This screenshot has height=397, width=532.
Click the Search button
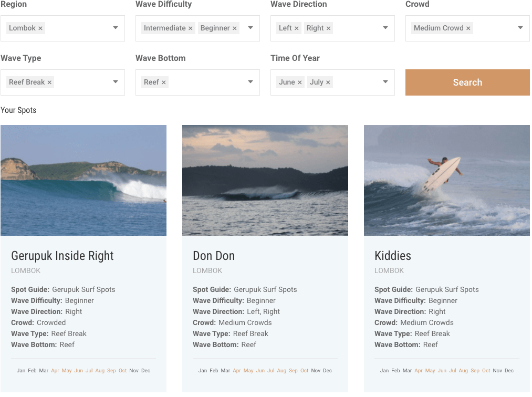[x=467, y=82]
